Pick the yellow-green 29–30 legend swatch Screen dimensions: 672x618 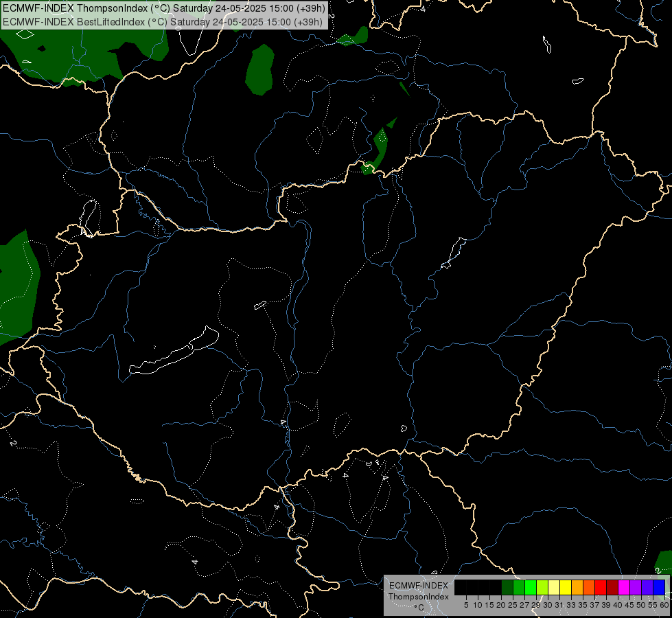pyautogui.click(x=542, y=587)
